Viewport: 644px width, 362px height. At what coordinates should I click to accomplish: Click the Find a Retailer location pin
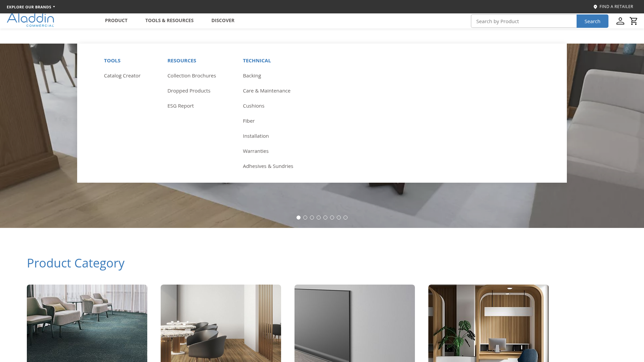click(595, 7)
